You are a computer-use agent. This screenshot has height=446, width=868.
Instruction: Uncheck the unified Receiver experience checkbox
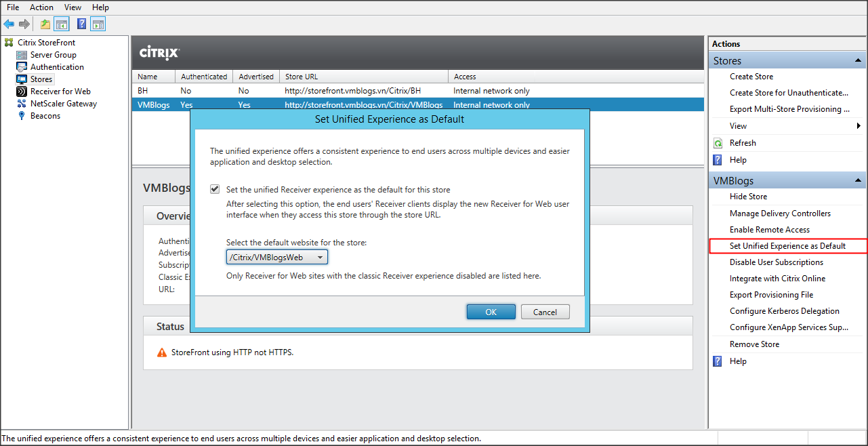pos(215,190)
